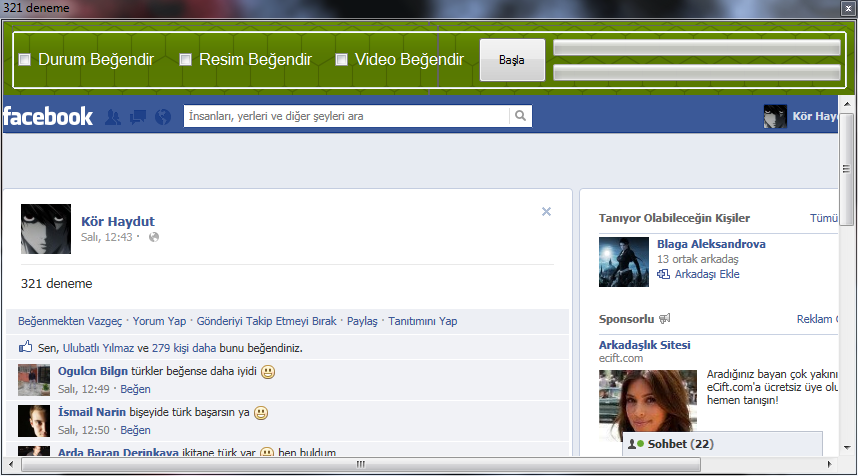Click Arkadaşı Ekle link text

click(707, 274)
